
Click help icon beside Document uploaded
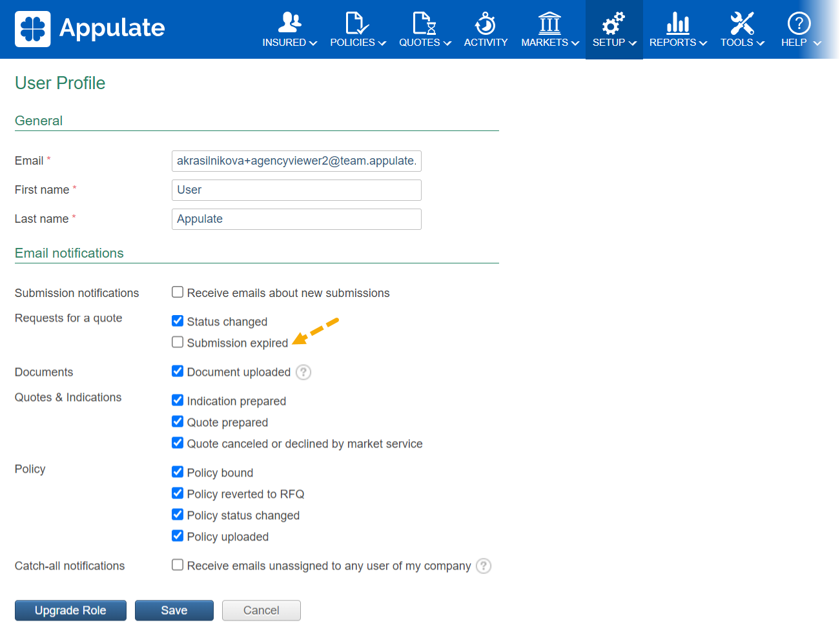(303, 373)
